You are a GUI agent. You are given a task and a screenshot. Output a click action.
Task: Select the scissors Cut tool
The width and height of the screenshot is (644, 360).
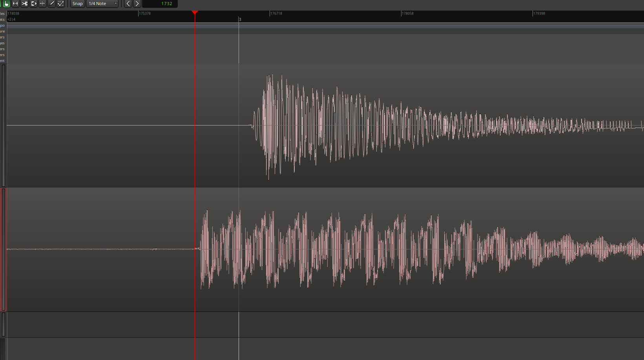[x=24, y=4]
